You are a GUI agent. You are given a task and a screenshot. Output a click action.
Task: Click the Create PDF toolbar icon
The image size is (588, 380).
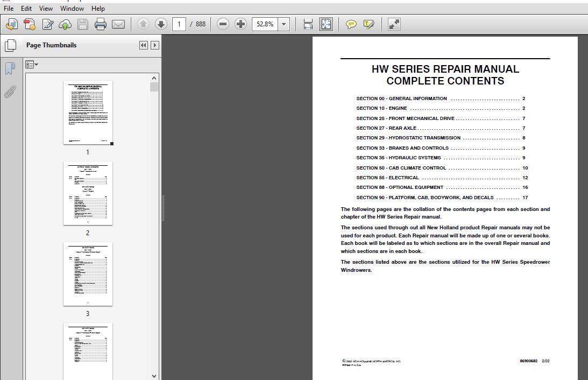click(x=30, y=24)
